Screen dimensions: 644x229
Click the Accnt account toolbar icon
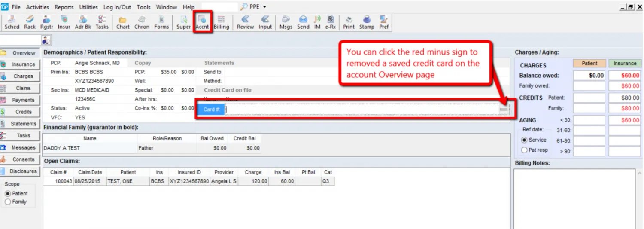point(202,22)
